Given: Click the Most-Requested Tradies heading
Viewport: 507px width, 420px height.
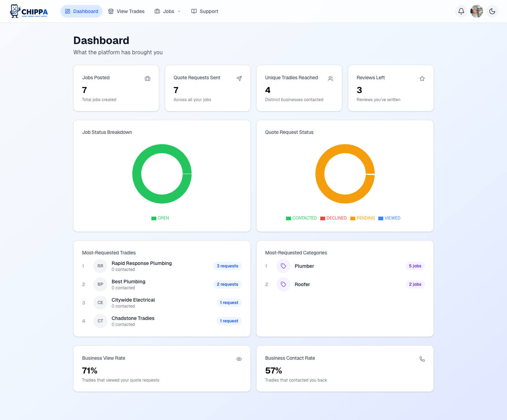Looking at the screenshot, I should pos(109,253).
